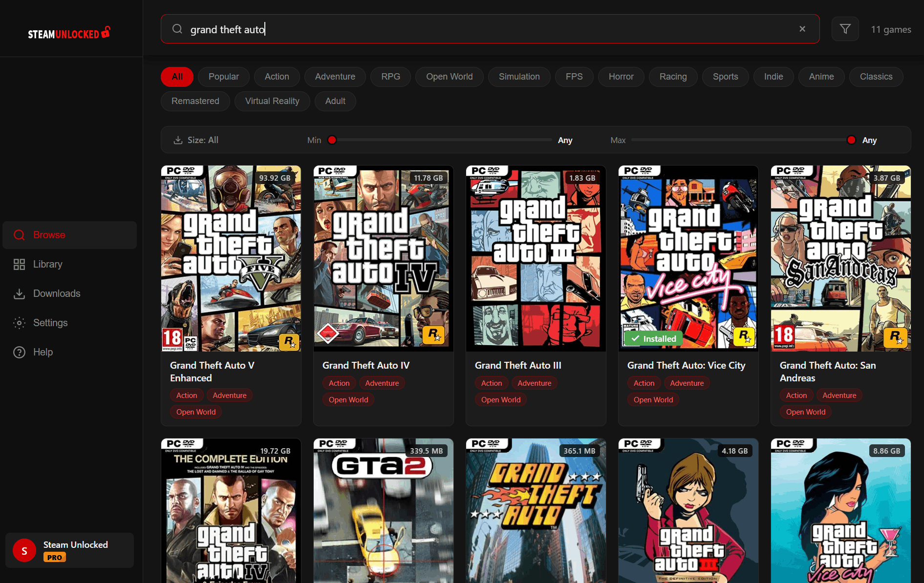This screenshot has width=924, height=583.
Task: Open the filter funnel button
Action: (845, 29)
